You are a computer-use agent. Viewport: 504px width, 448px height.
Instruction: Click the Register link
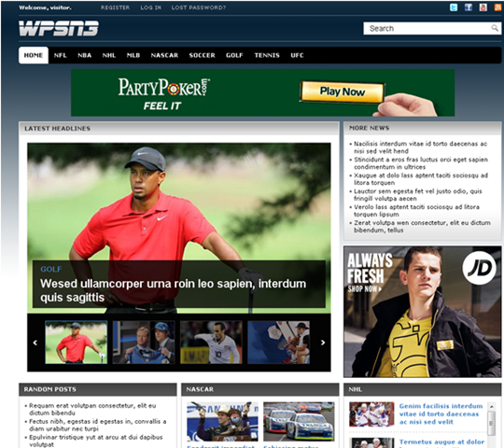pyautogui.click(x=115, y=7)
